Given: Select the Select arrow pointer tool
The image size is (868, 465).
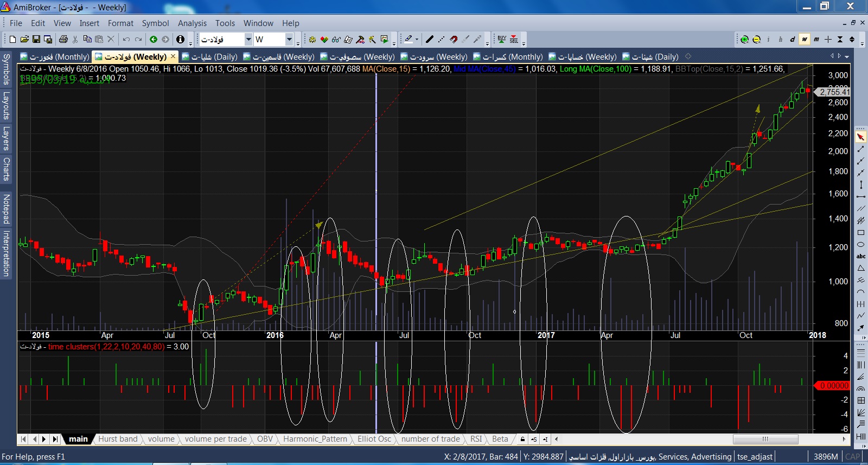Looking at the screenshot, I should 861,137.
